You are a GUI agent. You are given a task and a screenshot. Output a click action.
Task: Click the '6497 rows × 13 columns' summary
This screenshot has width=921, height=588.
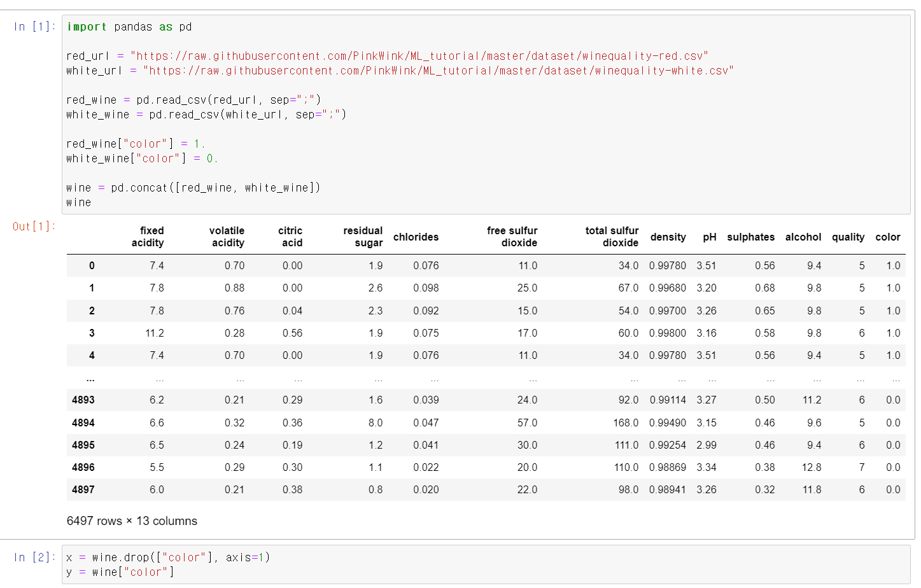click(x=132, y=521)
